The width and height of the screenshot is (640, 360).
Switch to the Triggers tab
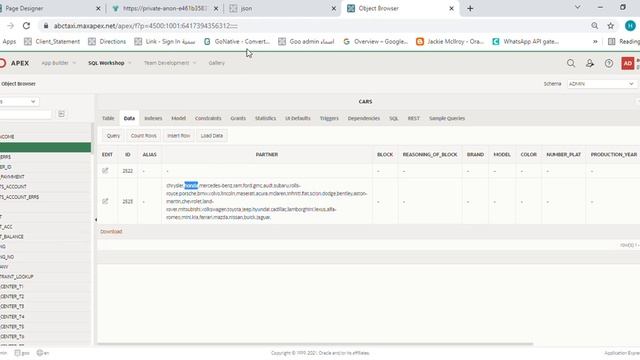(x=329, y=118)
